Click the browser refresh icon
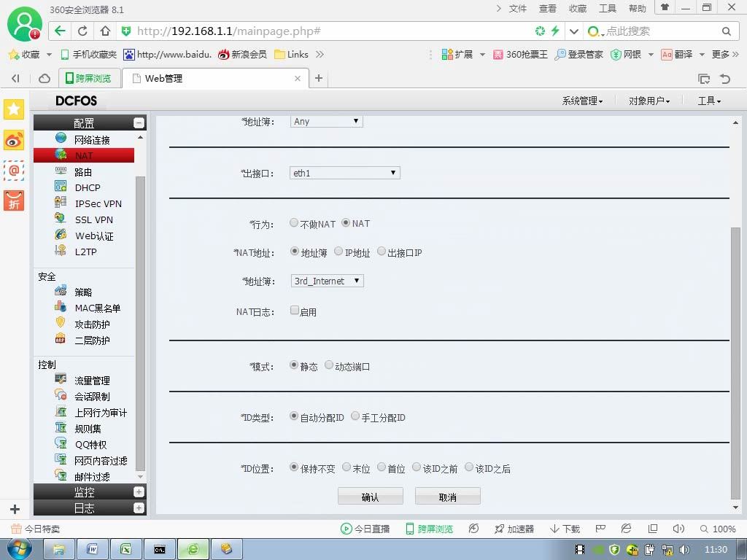Viewport: 747px width, 560px height. click(82, 31)
